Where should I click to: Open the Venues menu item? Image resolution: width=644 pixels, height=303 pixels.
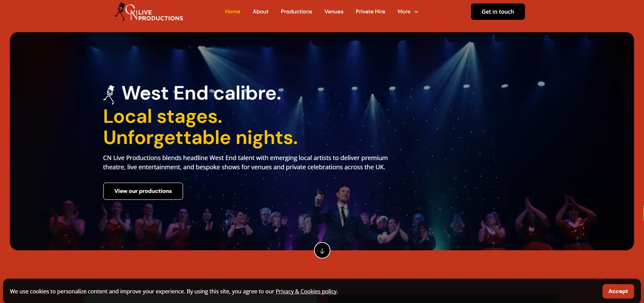tap(334, 12)
